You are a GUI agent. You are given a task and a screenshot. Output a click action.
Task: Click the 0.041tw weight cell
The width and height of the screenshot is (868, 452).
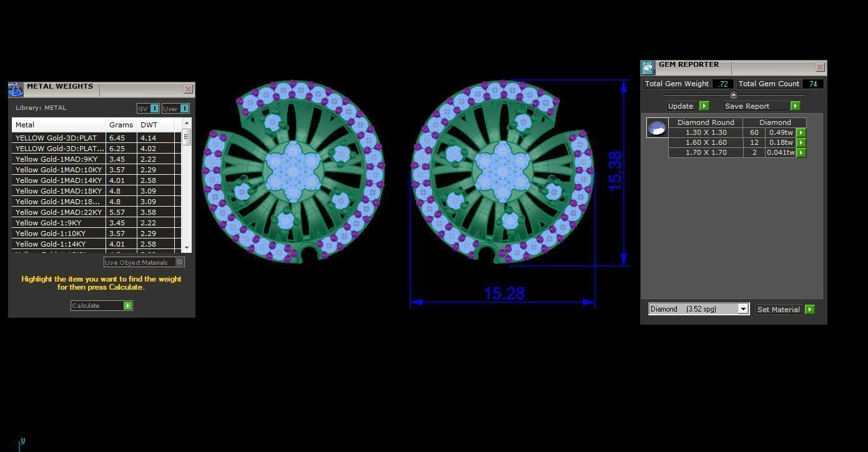pos(781,152)
